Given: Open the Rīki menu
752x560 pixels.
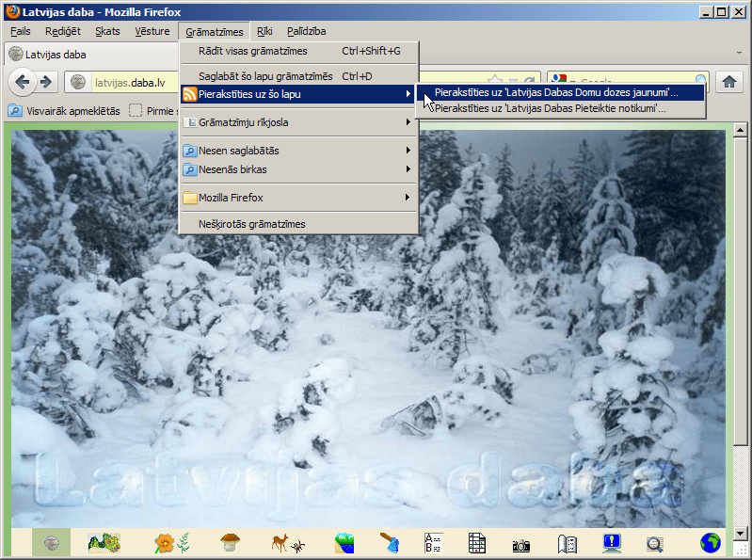Looking at the screenshot, I should click(x=264, y=32).
